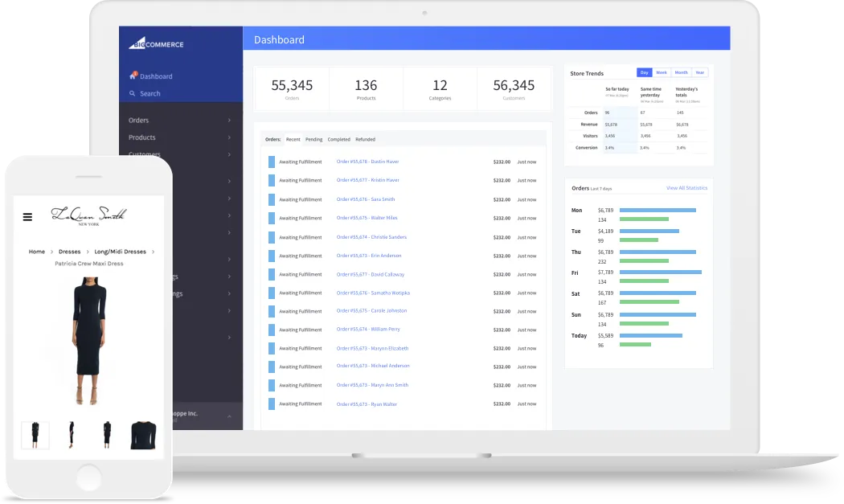This screenshot has height=504, width=844.
Task: Open Order #55,676 - Sara Smith
Action: click(x=366, y=199)
